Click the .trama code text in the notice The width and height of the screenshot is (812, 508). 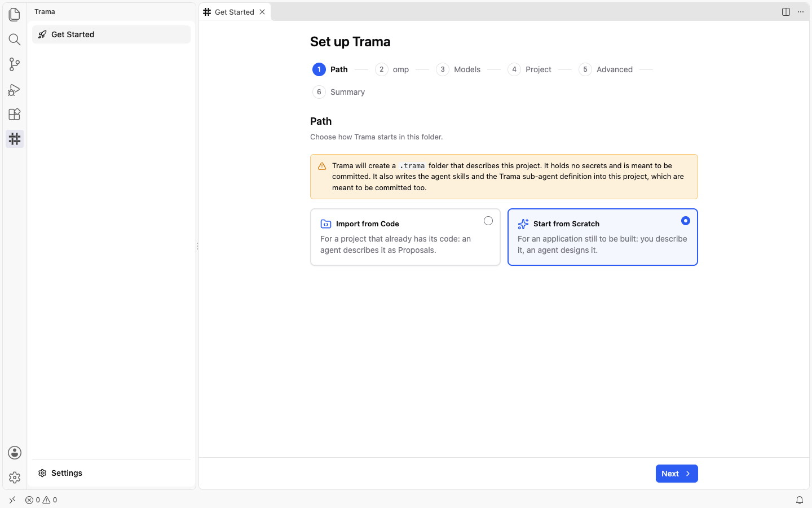coord(412,166)
